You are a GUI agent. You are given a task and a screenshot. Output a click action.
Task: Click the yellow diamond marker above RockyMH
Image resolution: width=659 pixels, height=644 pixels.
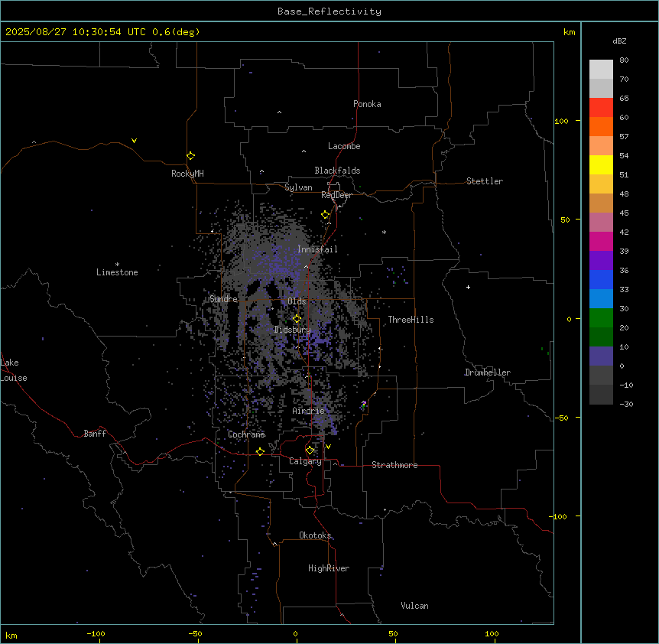pyautogui.click(x=191, y=156)
